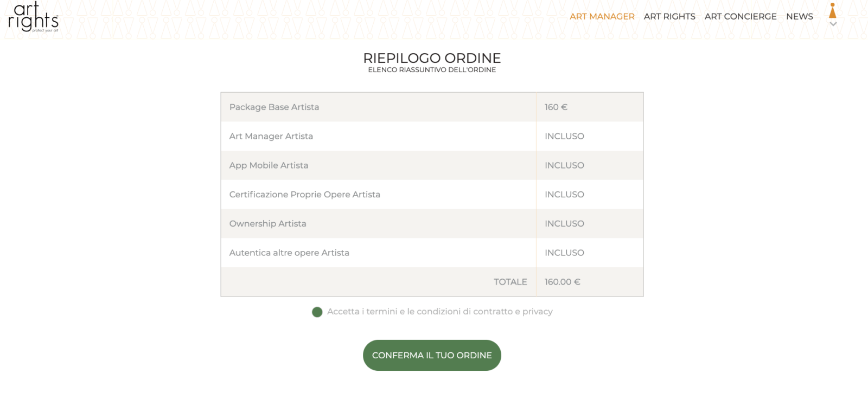Click INCLUSO in the Art Manager Artista row

tap(564, 136)
